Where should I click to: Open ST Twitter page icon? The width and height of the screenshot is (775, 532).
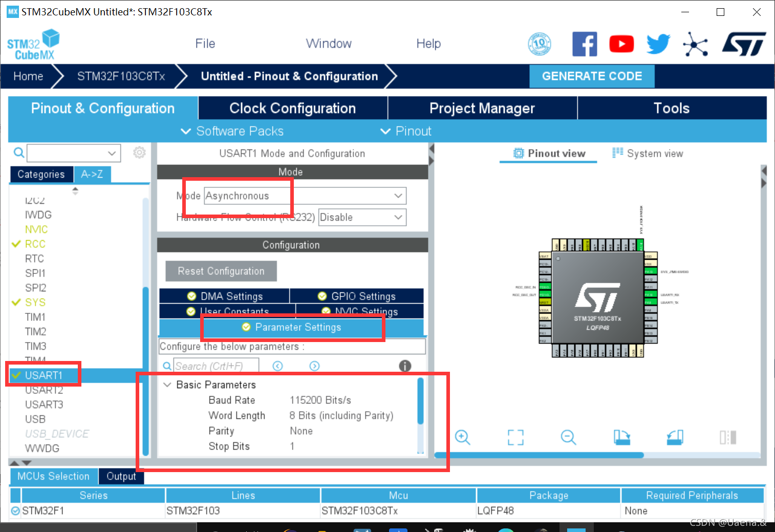[x=658, y=44]
